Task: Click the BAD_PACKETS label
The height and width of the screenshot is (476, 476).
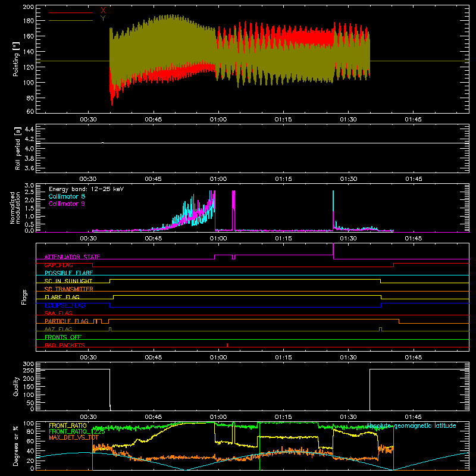Action: coord(65,345)
